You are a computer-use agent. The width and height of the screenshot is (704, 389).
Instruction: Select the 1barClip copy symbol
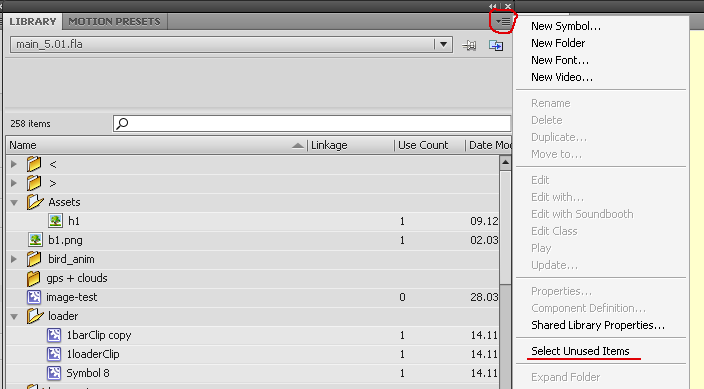[x=99, y=335]
